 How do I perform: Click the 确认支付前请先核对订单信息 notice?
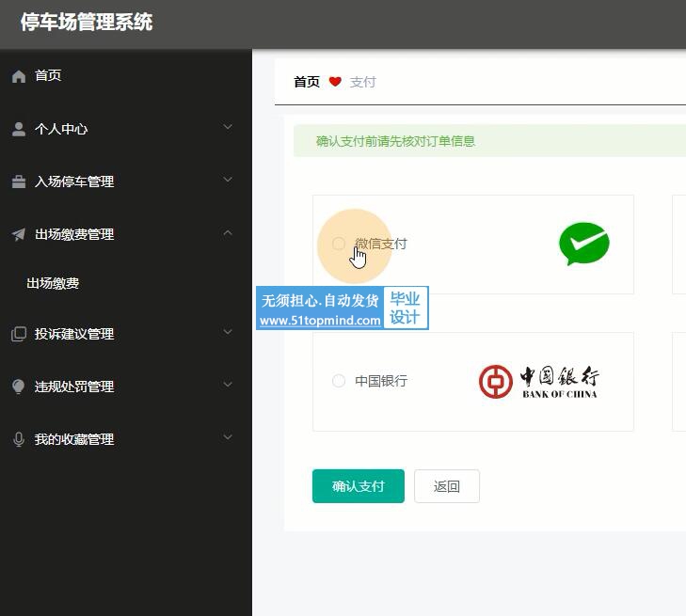(395, 141)
